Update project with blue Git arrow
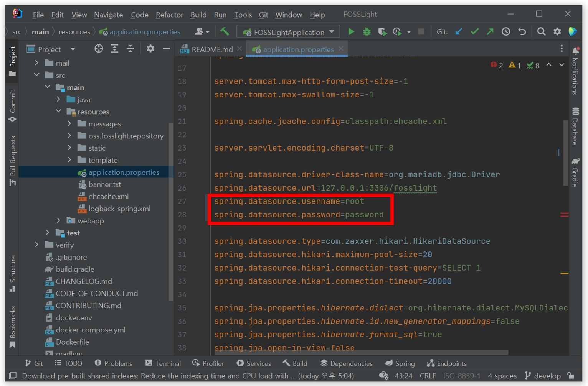Screen dimensions: 588x386 pyautogui.click(x=459, y=32)
